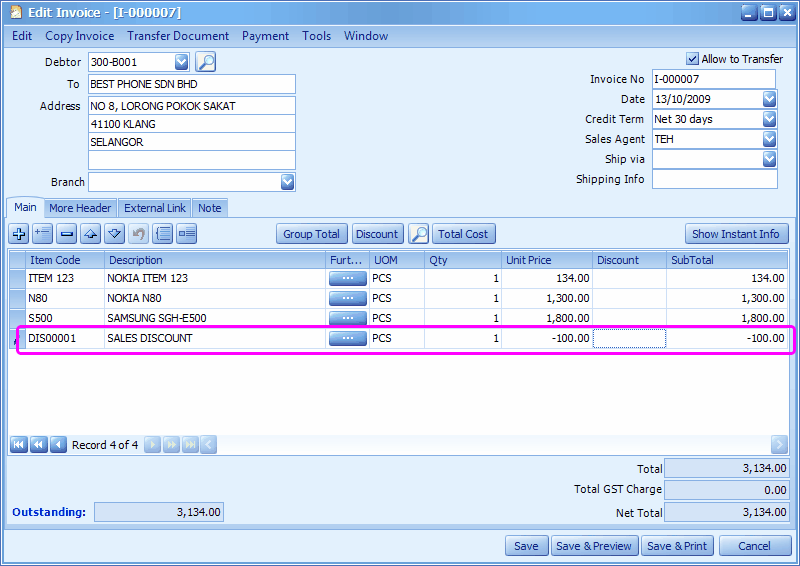Switch to the External Link tab
This screenshot has height=566, width=800.
click(155, 208)
